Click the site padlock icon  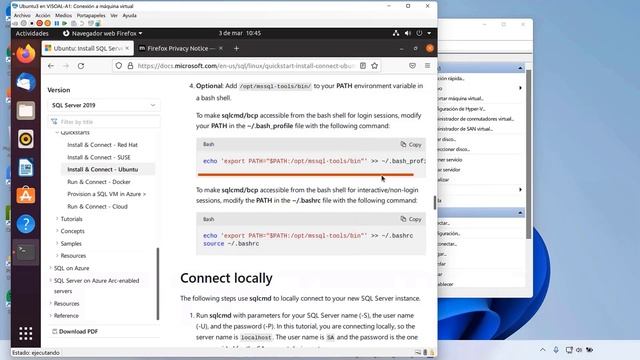pos(130,66)
